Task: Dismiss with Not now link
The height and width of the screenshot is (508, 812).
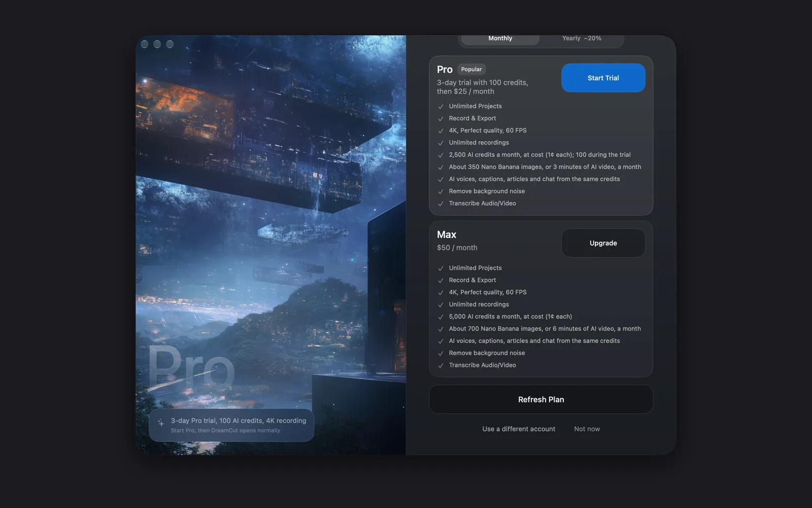Action: [x=587, y=429]
